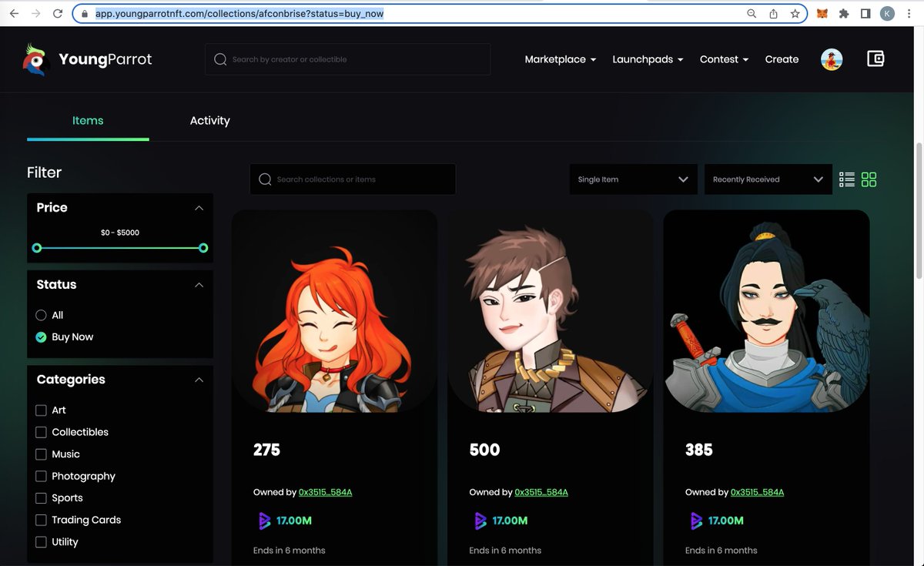Viewport: 924px width, 566px height.
Task: Click the YoungParrot logo
Action: tap(87, 59)
